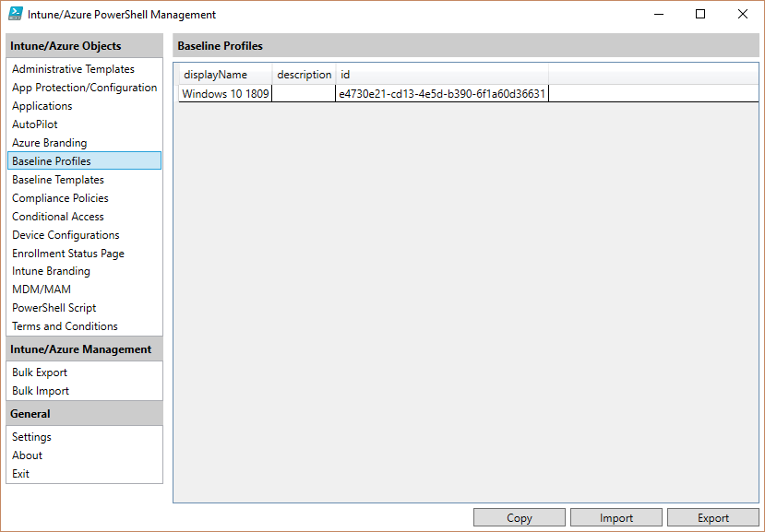The width and height of the screenshot is (765, 532).
Task: Select Conditional Access menu item
Action: coord(58,217)
